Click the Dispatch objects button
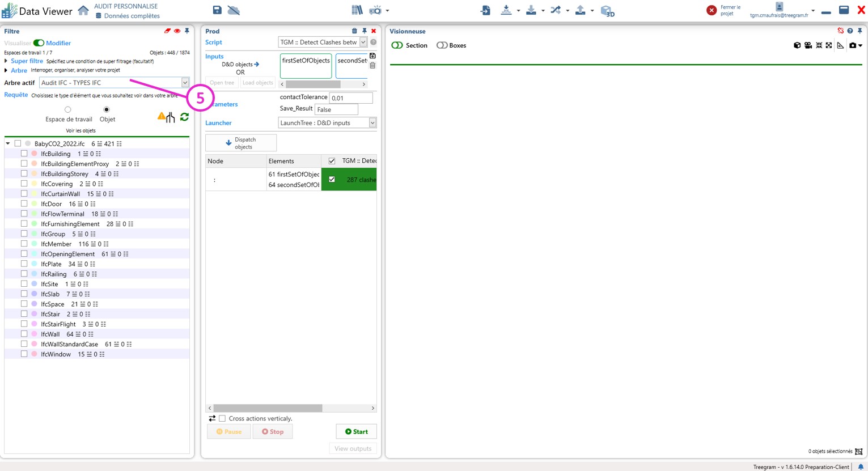 241,143
